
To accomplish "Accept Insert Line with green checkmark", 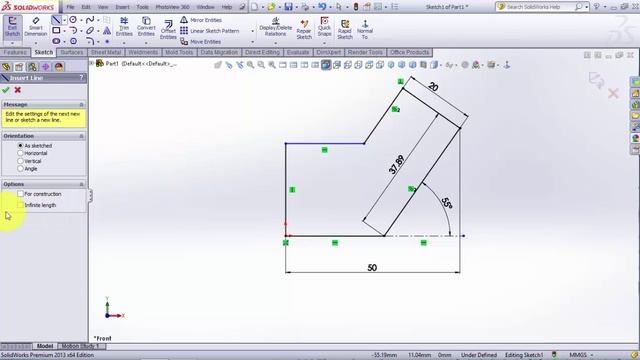I will pyautogui.click(x=6, y=90).
